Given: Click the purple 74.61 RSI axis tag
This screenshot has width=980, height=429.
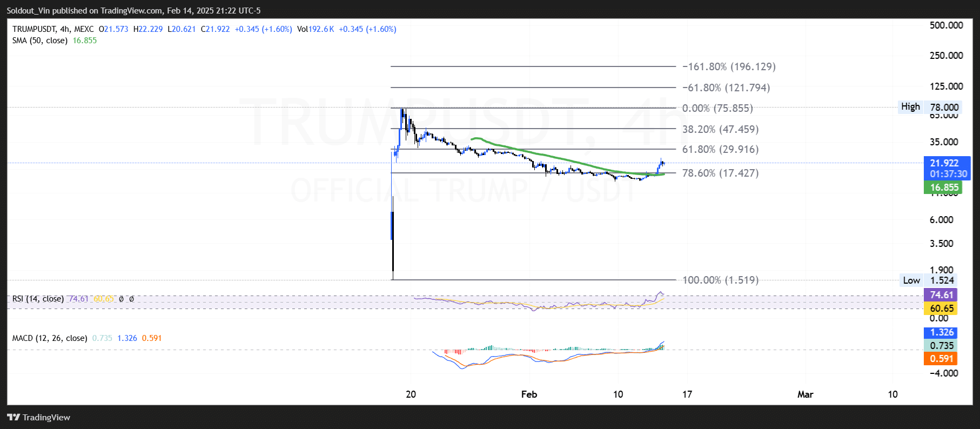Looking at the screenshot, I should (941, 295).
